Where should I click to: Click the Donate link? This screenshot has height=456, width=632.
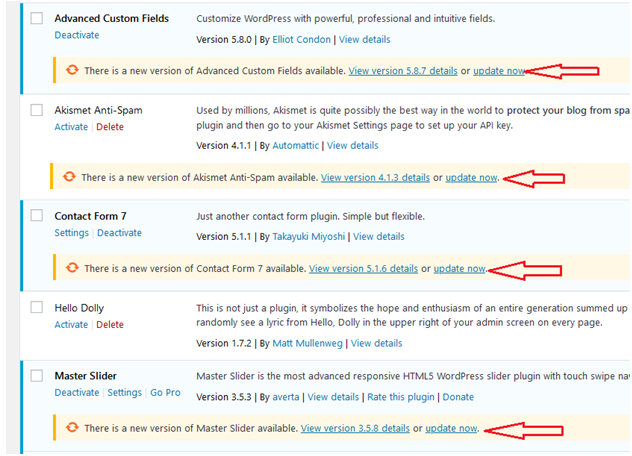point(458,397)
